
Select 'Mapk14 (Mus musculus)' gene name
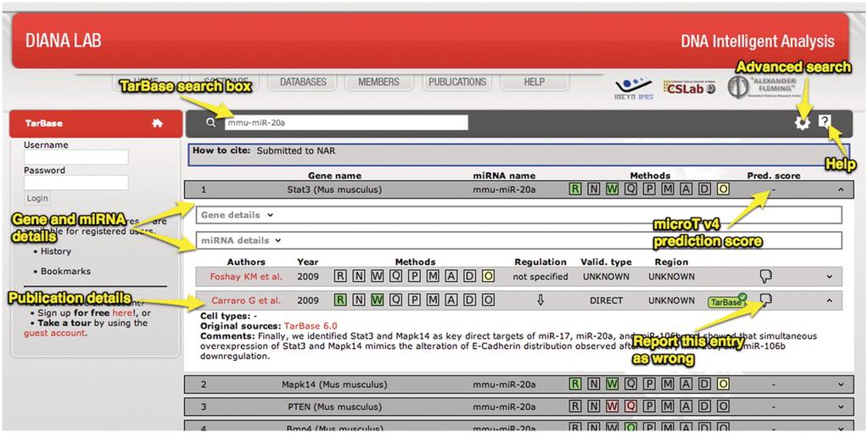[334, 385]
